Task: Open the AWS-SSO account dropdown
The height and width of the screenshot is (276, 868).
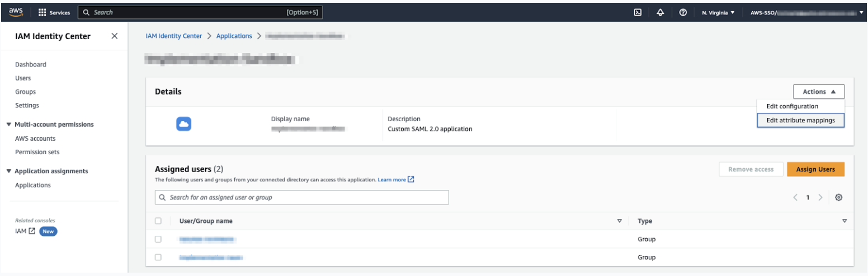Action: coord(807,12)
